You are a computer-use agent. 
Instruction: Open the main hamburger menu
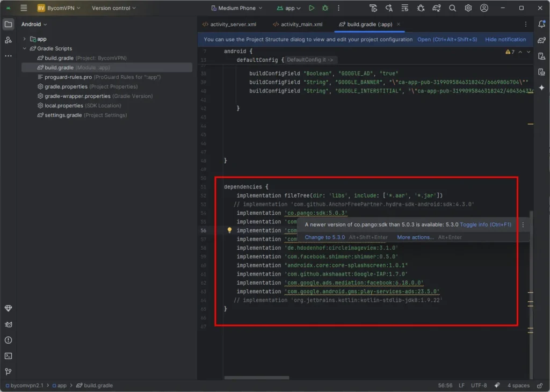point(24,8)
